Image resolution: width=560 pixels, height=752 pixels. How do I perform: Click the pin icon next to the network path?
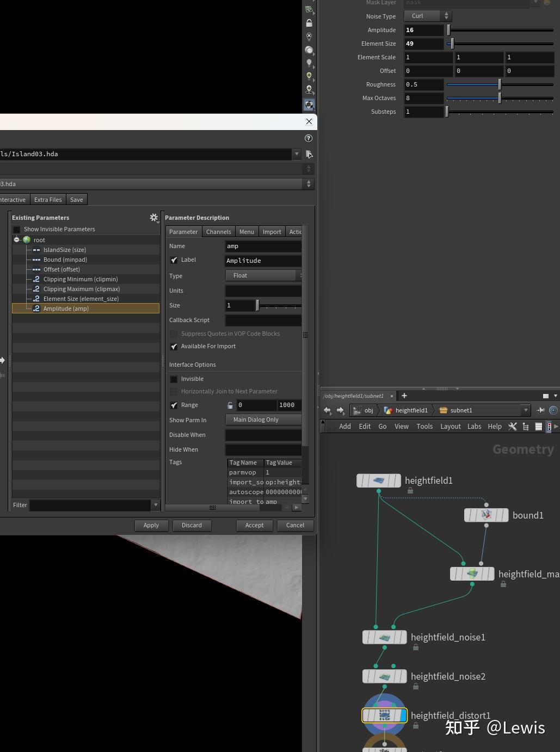click(540, 410)
